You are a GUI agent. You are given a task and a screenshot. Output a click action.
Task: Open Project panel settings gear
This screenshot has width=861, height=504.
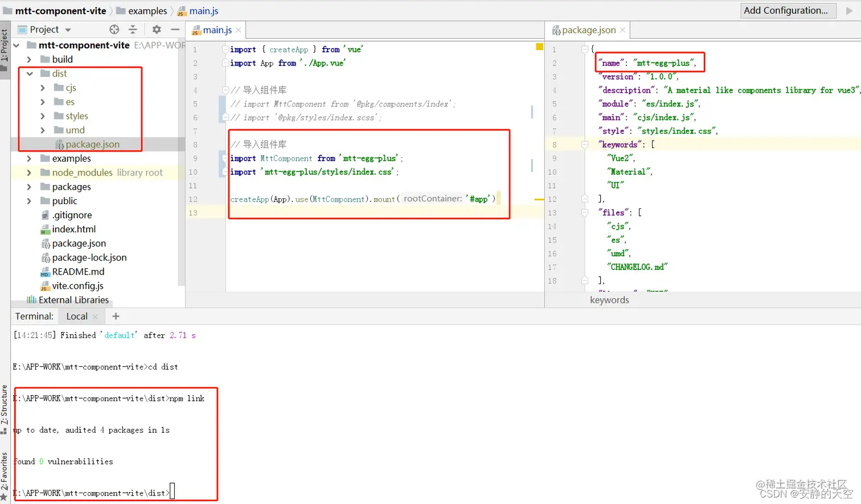(157, 30)
